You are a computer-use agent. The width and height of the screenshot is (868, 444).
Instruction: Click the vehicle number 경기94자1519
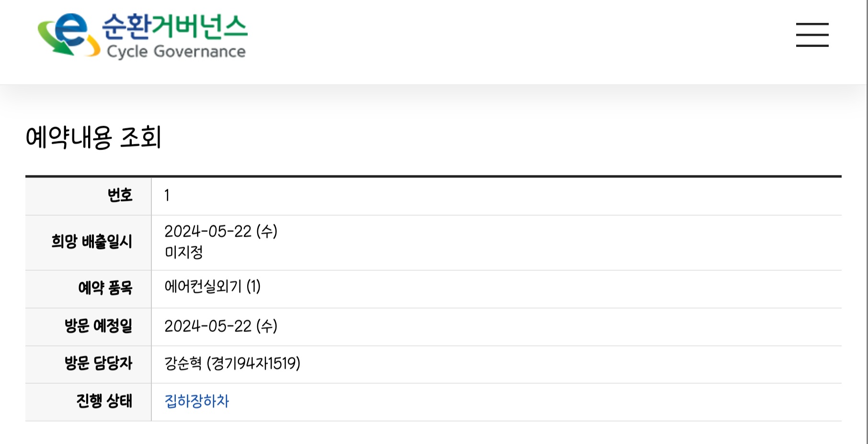click(253, 363)
